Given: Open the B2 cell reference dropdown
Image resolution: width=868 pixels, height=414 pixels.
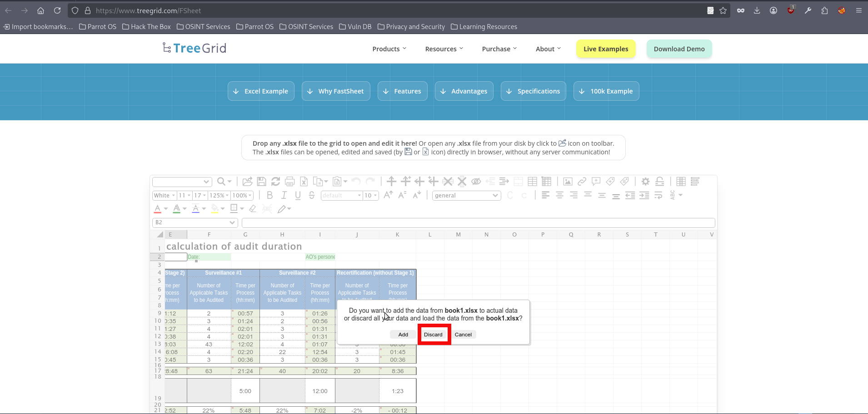Looking at the screenshot, I should pos(195,222).
